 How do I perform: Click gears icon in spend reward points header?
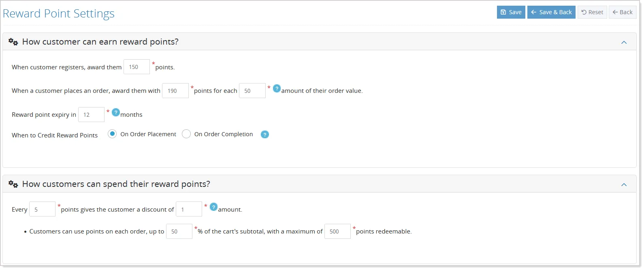pos(13,184)
